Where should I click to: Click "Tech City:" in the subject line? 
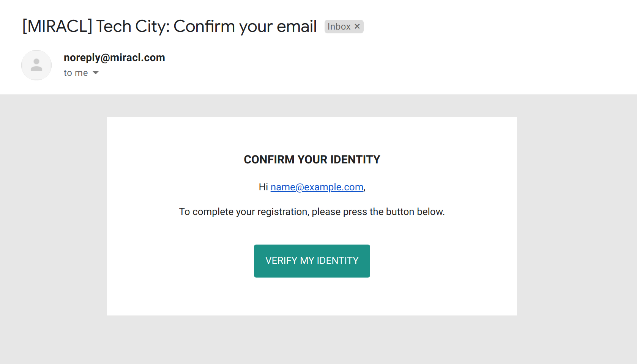pos(132,27)
